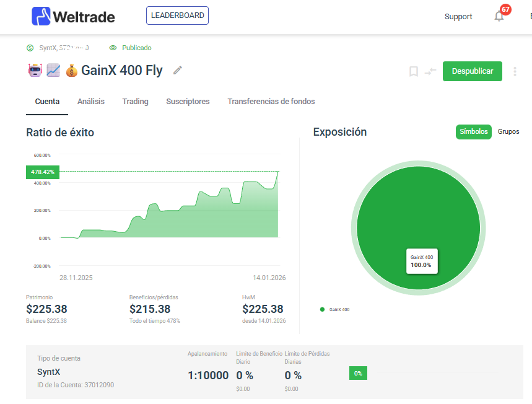Click the GainX 400 100.0% tooltip

pos(422,261)
